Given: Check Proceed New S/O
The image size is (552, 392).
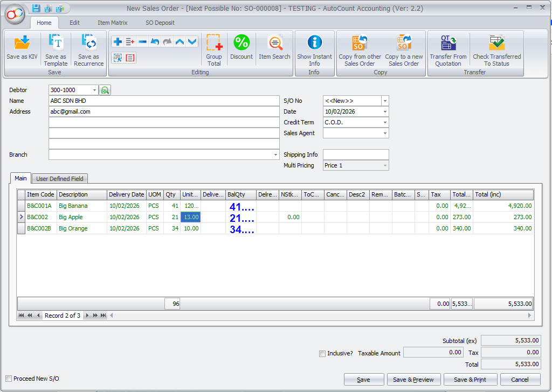Looking at the screenshot, I should coord(9,379).
